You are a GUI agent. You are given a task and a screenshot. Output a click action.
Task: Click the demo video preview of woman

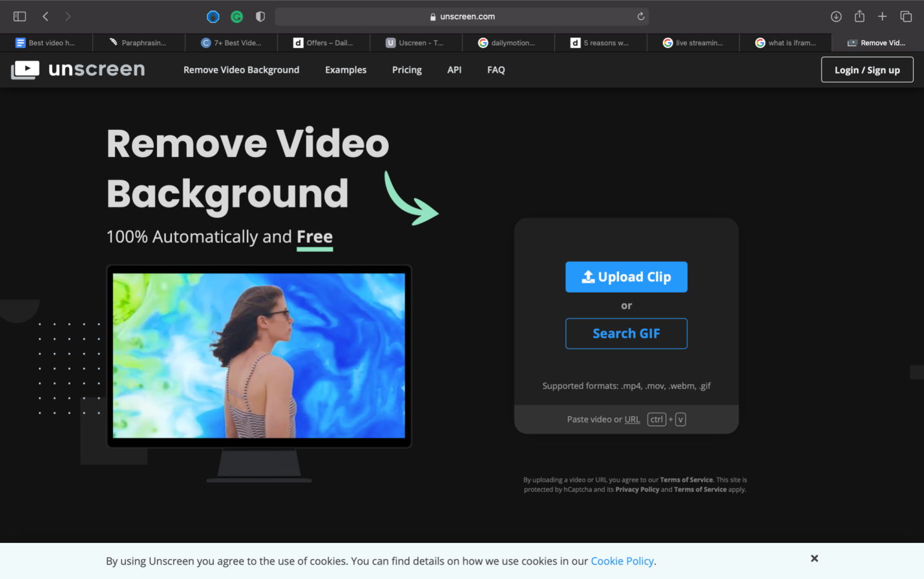(x=258, y=355)
